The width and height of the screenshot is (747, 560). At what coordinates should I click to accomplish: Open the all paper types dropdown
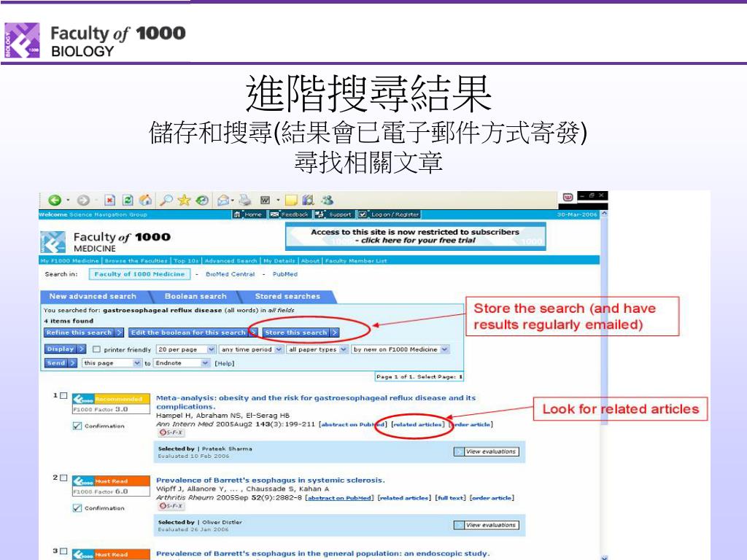(x=317, y=349)
